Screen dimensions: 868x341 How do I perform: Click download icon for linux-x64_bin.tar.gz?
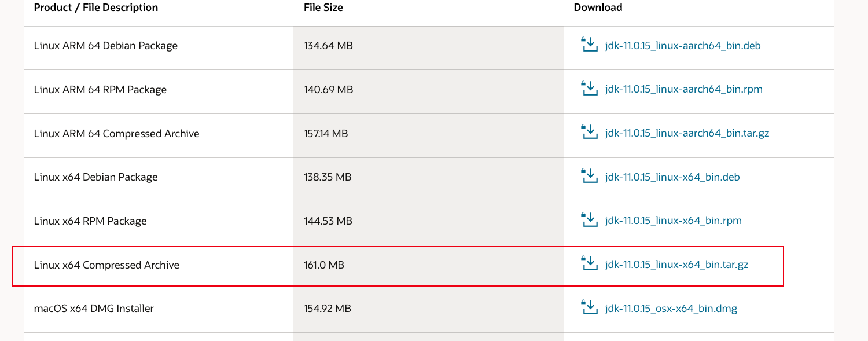pos(588,264)
